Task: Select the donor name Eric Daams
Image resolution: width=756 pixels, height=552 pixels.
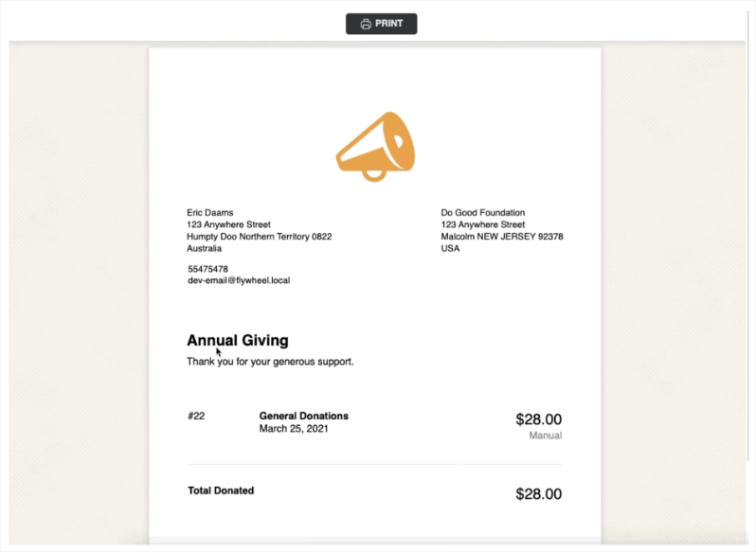Action: pyautogui.click(x=210, y=212)
